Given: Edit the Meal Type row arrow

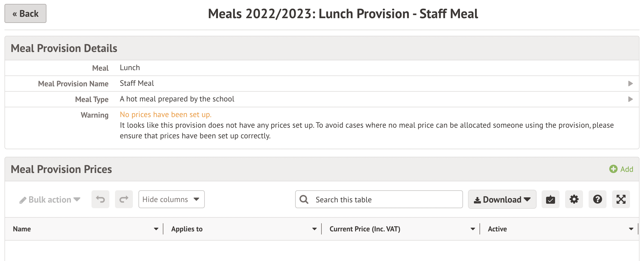Looking at the screenshot, I should 631,99.
